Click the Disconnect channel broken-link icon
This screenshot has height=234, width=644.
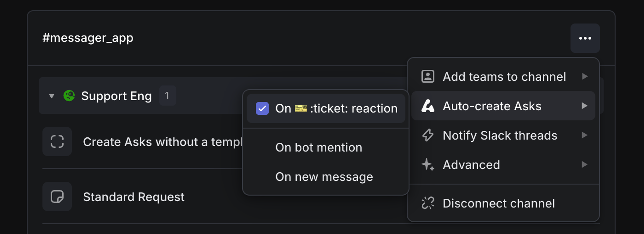[428, 203]
